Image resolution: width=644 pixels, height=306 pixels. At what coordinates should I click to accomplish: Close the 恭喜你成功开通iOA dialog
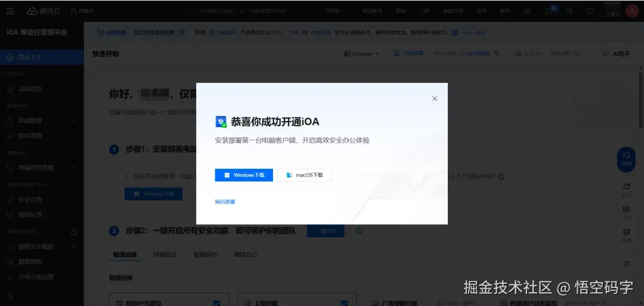pyautogui.click(x=435, y=98)
